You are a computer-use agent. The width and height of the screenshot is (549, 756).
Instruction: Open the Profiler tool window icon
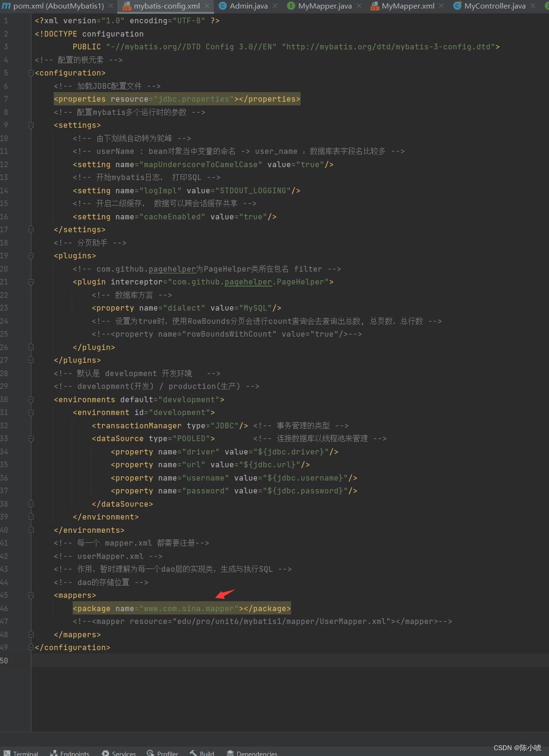(x=151, y=753)
